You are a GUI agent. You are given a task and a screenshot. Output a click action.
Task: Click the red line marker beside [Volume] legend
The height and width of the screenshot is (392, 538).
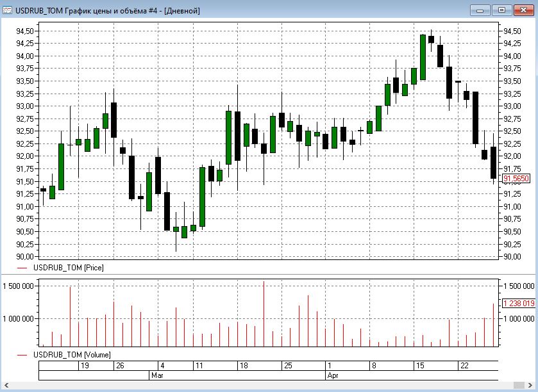[23, 354]
